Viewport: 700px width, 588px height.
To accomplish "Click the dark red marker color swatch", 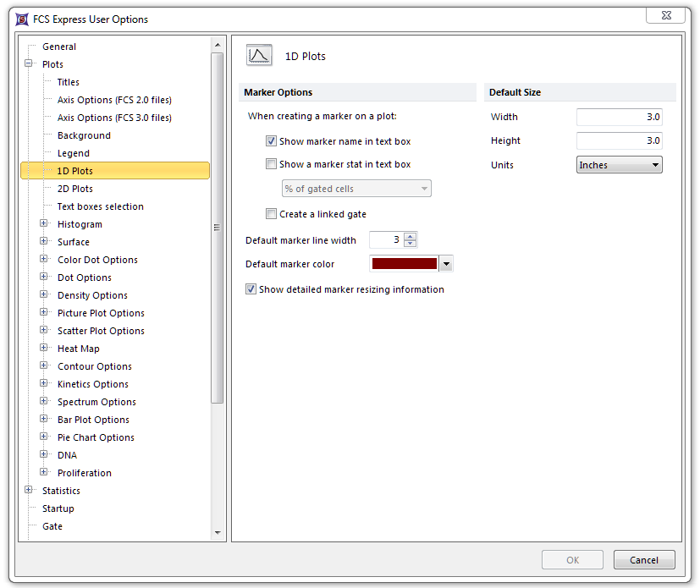I will coord(404,264).
